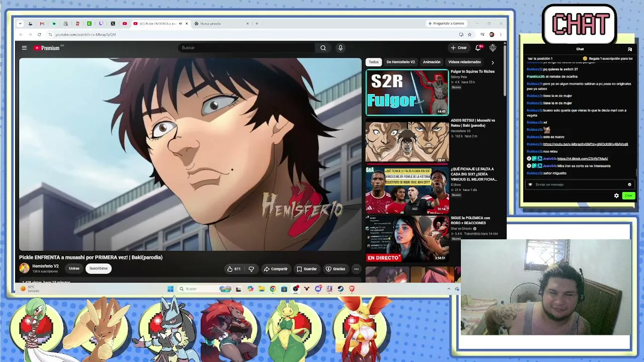This screenshot has height=362, width=644.
Task: Click the video title text
Action: tap(91, 257)
